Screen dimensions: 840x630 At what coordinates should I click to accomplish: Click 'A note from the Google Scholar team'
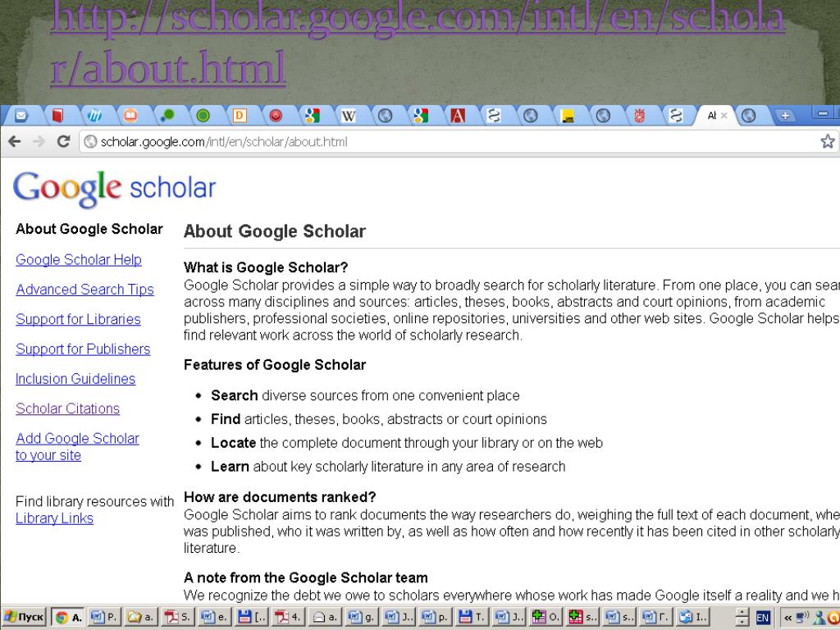coord(306,577)
